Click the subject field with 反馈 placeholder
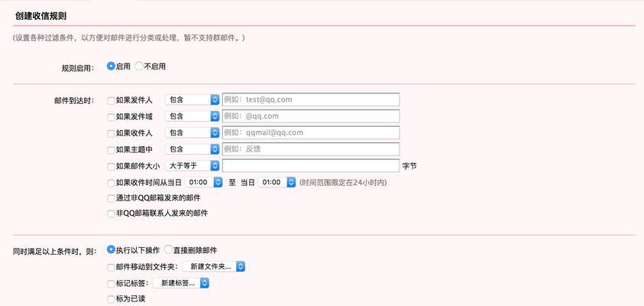The width and height of the screenshot is (644, 306). pos(311,149)
